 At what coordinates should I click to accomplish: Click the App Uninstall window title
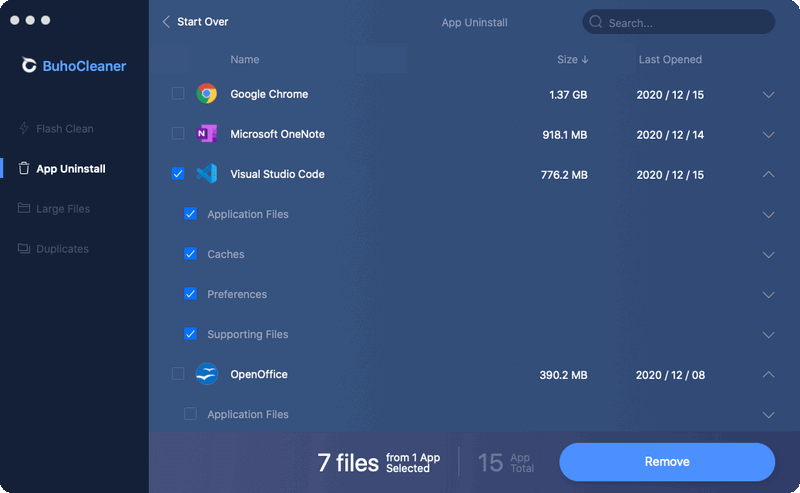coord(474,22)
